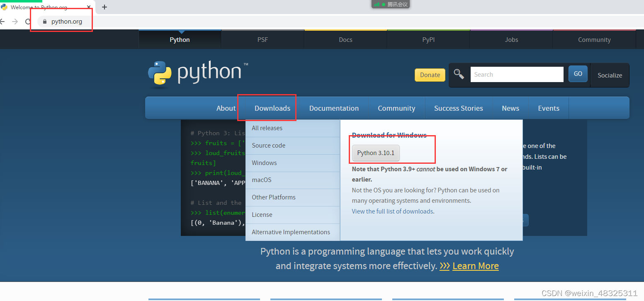644x301 pixels.
Task: Switch to the Docs tab
Action: pyautogui.click(x=345, y=39)
